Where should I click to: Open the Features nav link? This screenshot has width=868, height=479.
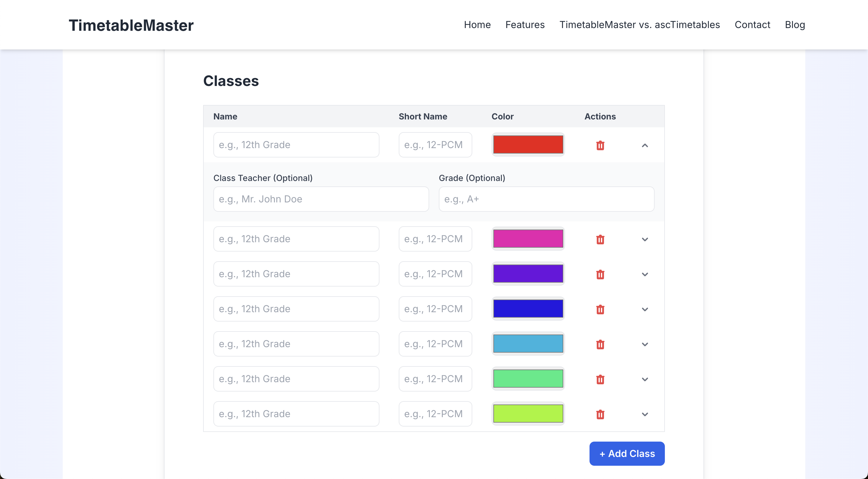pos(525,25)
